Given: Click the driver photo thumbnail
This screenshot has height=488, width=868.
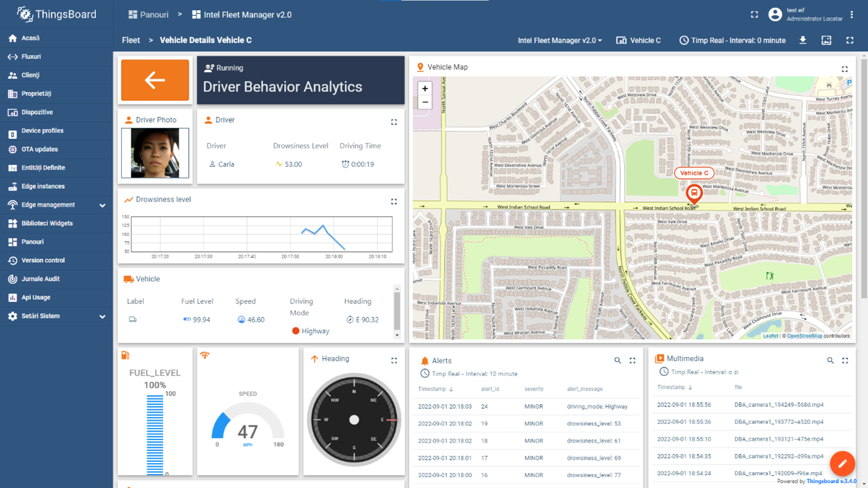Looking at the screenshot, I should (x=155, y=153).
